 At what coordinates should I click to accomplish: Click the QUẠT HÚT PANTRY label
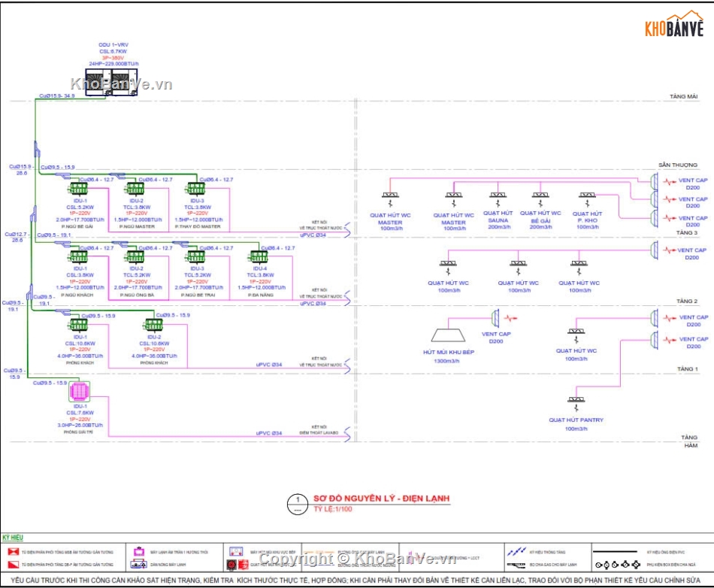click(x=576, y=420)
